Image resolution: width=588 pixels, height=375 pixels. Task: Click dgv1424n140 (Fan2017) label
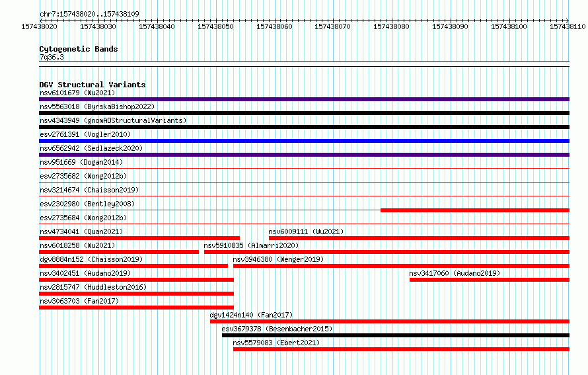click(x=251, y=315)
